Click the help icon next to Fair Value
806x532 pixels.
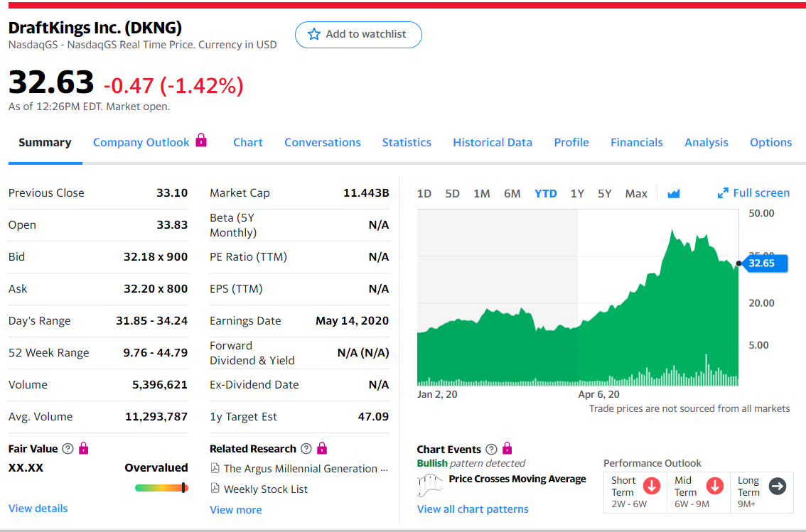(x=68, y=449)
